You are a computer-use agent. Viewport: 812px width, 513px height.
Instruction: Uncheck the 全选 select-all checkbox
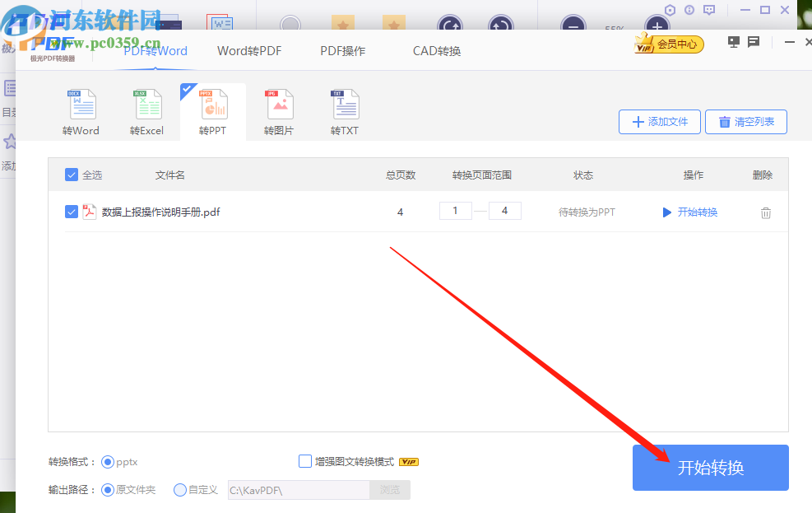click(72, 175)
